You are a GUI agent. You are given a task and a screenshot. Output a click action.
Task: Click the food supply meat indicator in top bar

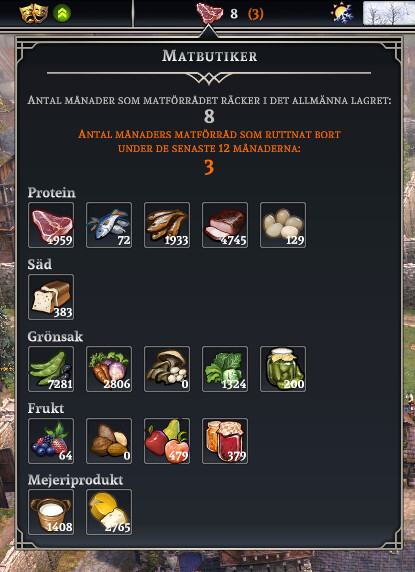click(209, 13)
